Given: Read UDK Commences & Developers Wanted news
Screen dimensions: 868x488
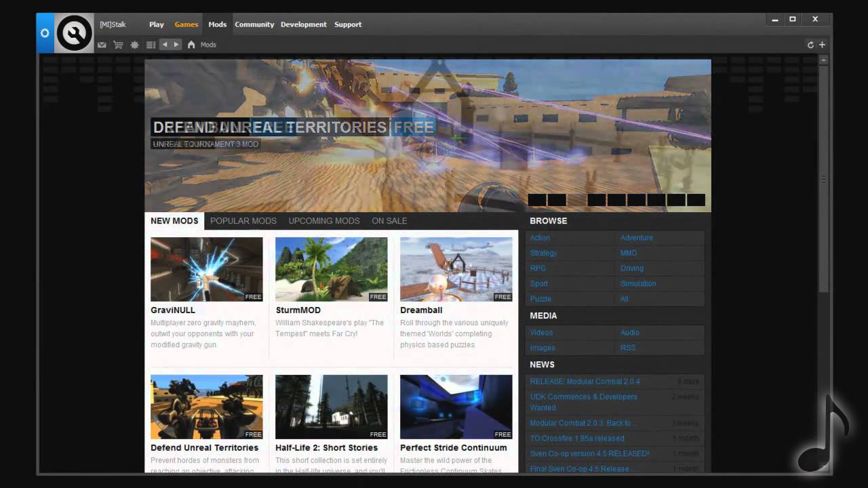Looking at the screenshot, I should point(583,402).
